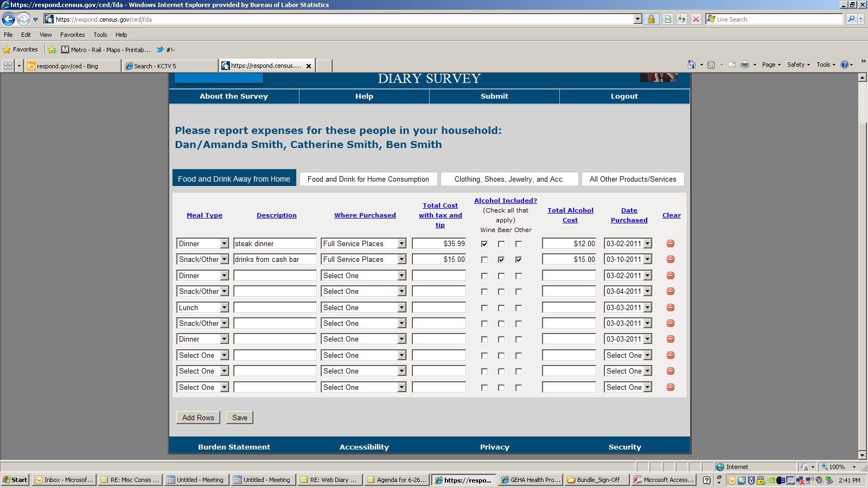
Task: Click the Live Search magnifier icon
Action: [x=851, y=20]
